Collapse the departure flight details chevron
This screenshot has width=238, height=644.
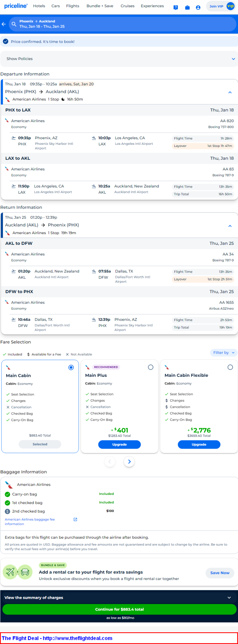click(230, 92)
